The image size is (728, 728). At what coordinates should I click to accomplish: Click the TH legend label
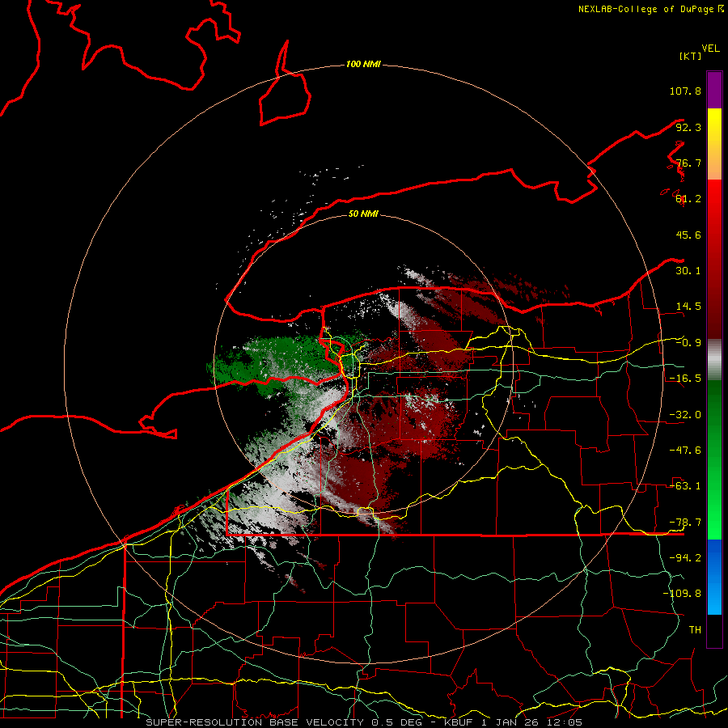pos(695,630)
